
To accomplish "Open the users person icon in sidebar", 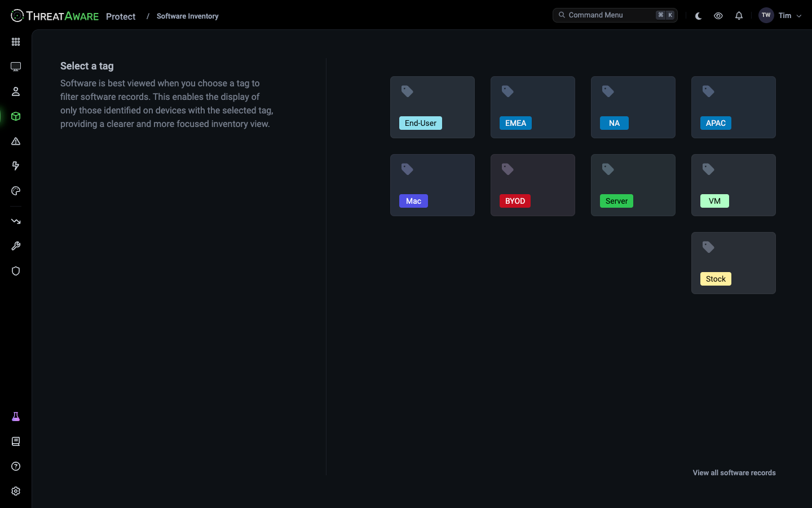I will [x=16, y=91].
